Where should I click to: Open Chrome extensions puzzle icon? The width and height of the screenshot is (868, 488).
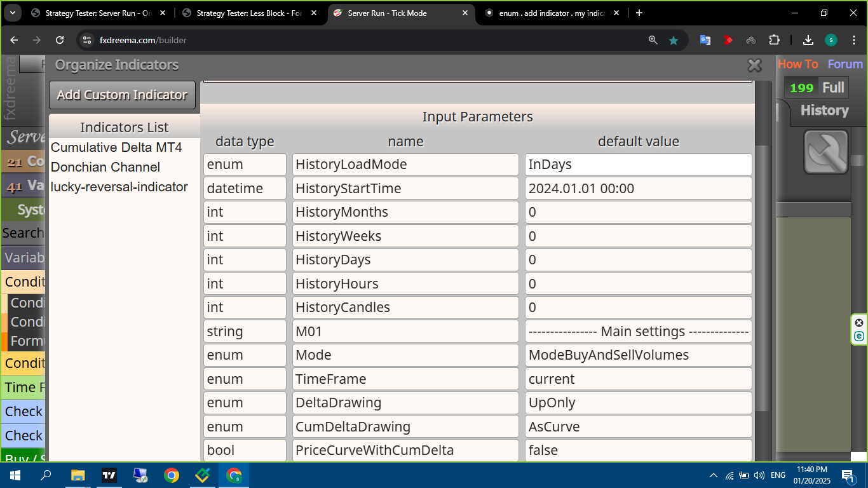point(774,40)
